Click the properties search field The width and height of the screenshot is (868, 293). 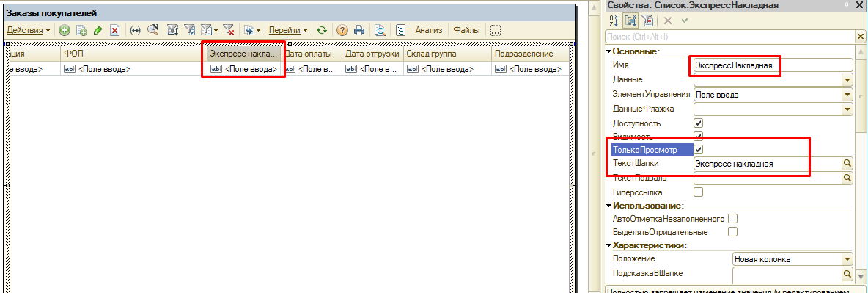(x=729, y=37)
